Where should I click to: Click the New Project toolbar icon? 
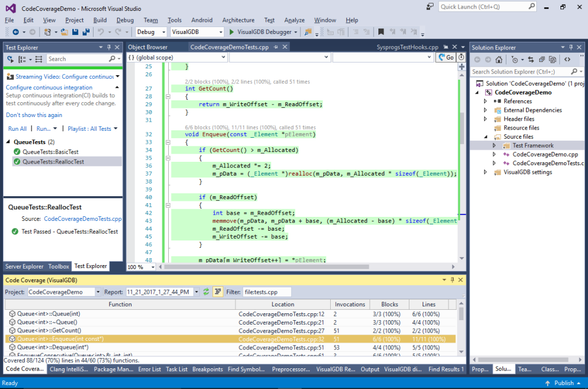click(47, 32)
